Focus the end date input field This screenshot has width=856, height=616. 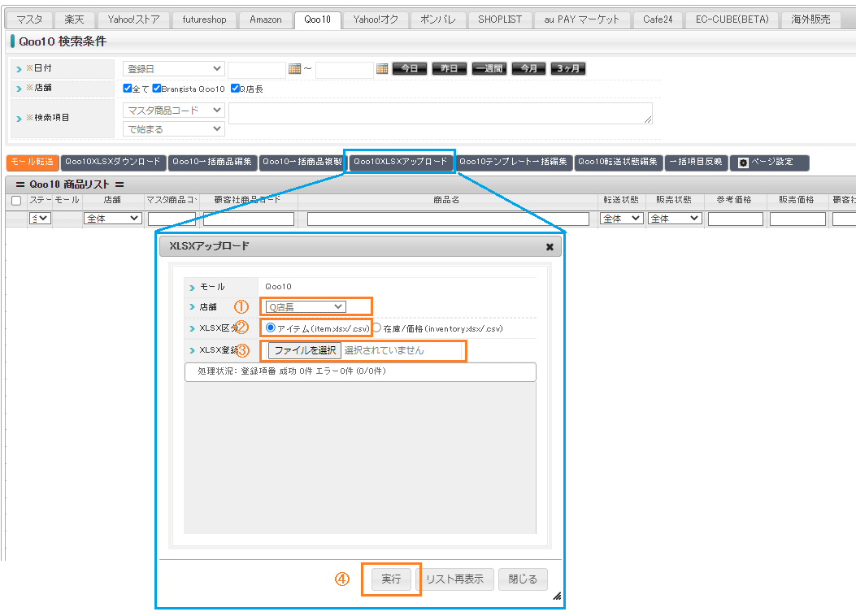click(x=345, y=69)
